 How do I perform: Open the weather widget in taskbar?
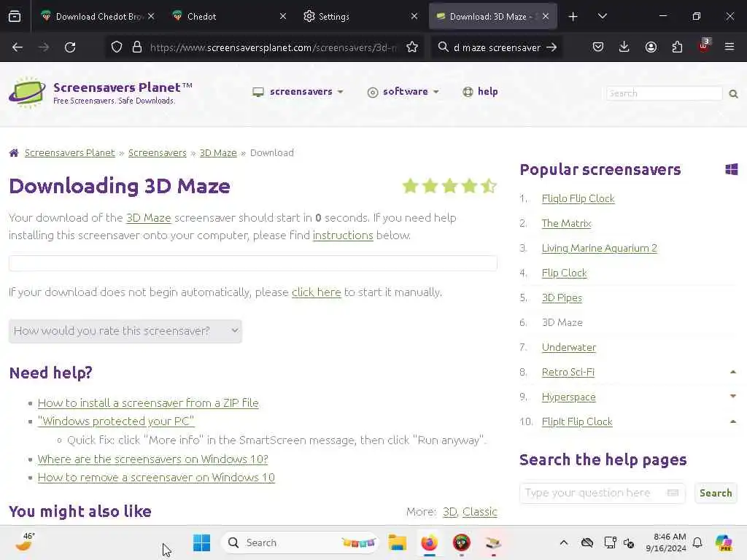coord(26,542)
